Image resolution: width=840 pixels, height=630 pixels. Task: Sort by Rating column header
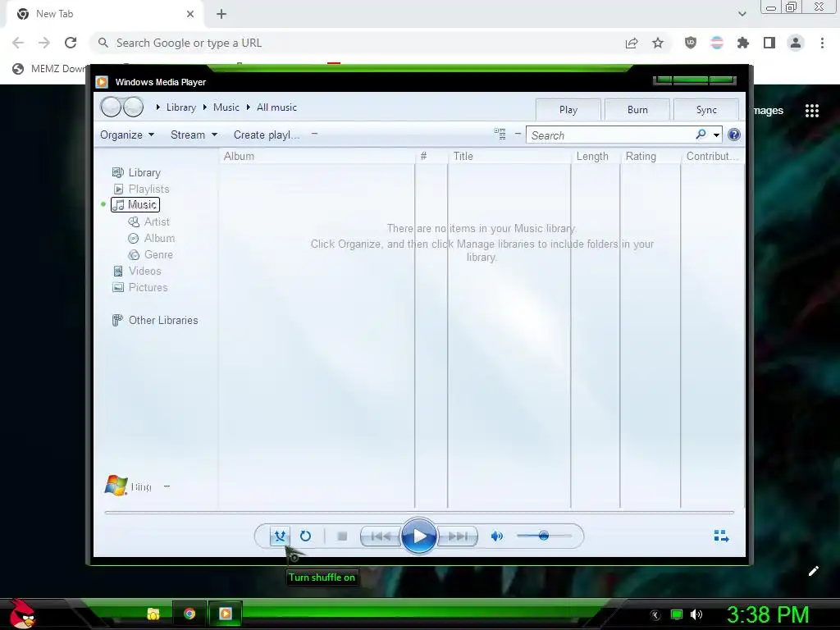[x=650, y=157]
